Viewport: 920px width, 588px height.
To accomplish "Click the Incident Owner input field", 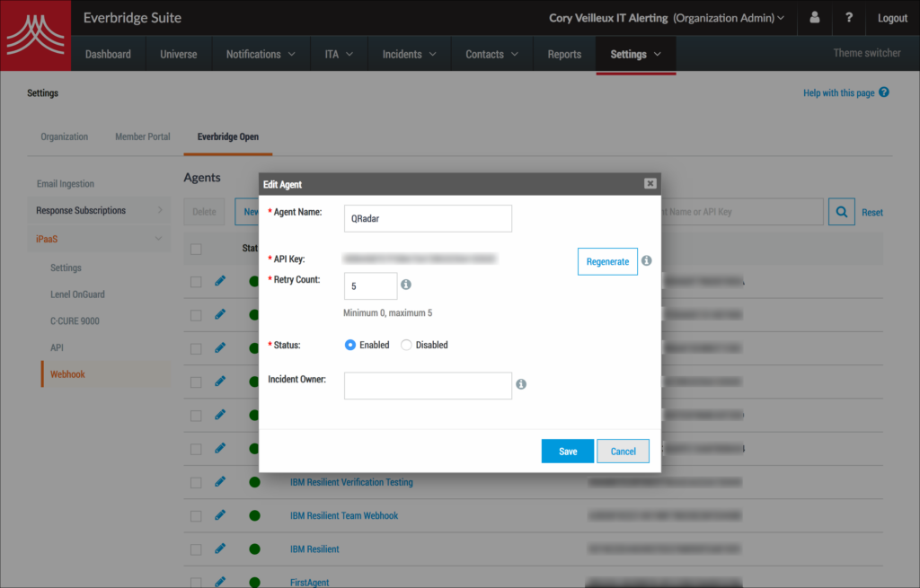I will coord(428,385).
